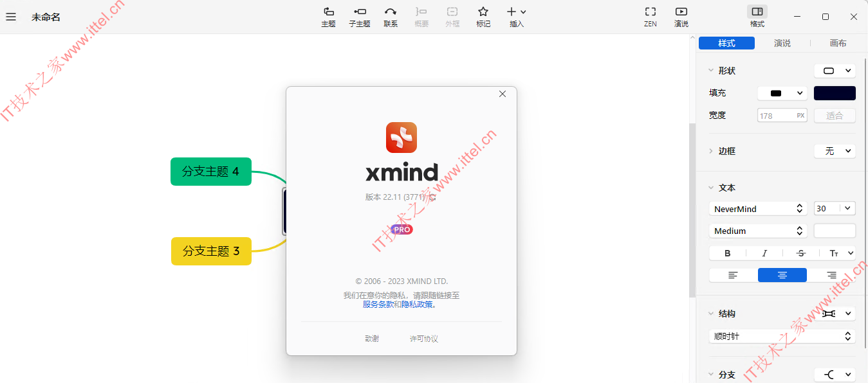
Task: Add a boundary with 外框 tool
Action: (x=452, y=17)
